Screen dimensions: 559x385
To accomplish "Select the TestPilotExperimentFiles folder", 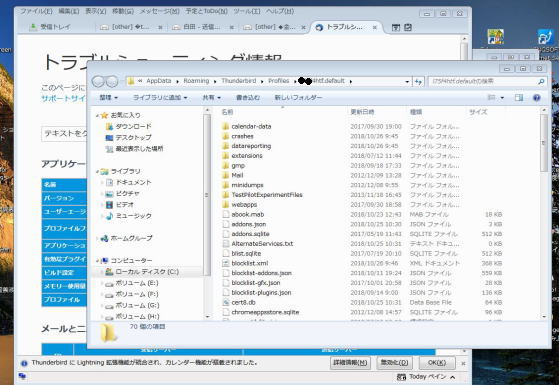I will (267, 195).
